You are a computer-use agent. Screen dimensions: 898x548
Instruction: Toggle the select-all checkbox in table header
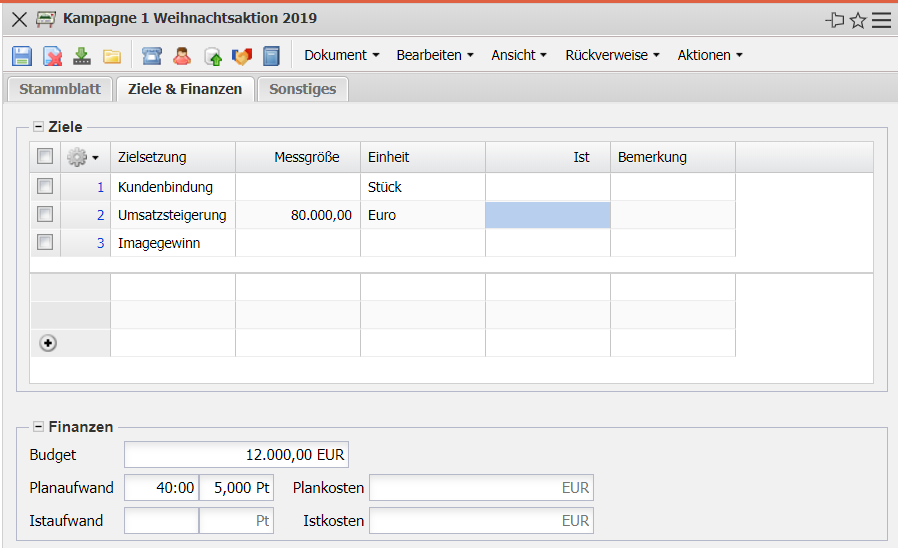tap(44, 157)
